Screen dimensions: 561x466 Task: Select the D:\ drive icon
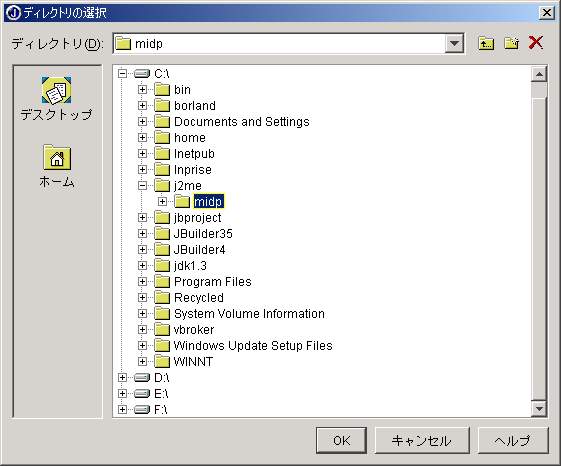tap(142, 378)
